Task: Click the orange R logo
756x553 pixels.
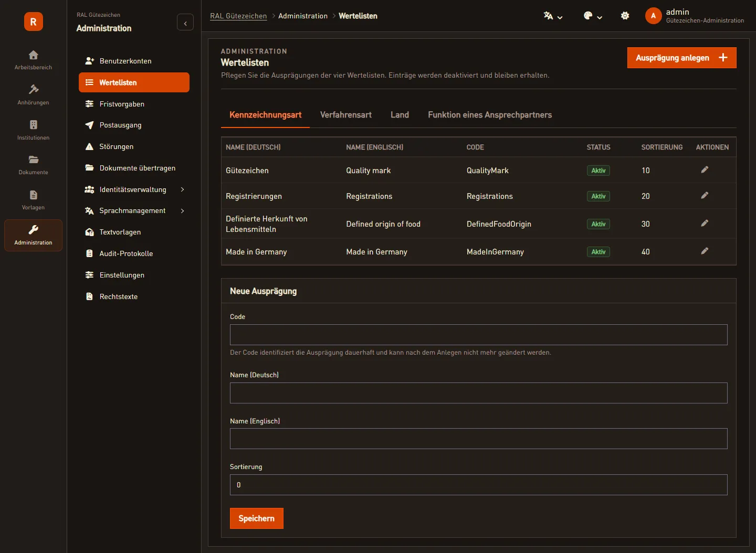Action: pyautogui.click(x=34, y=22)
